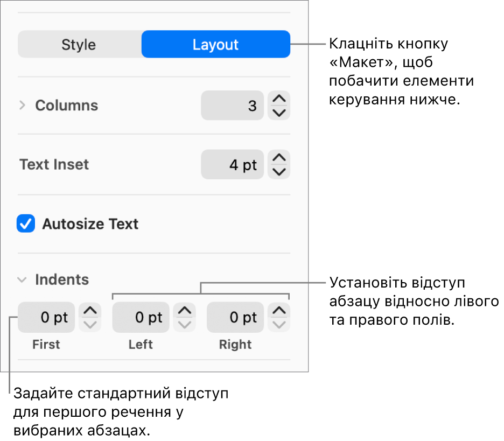Screen dimensions: 504x441
Task: Click the Text Inset value field
Action: (232, 165)
